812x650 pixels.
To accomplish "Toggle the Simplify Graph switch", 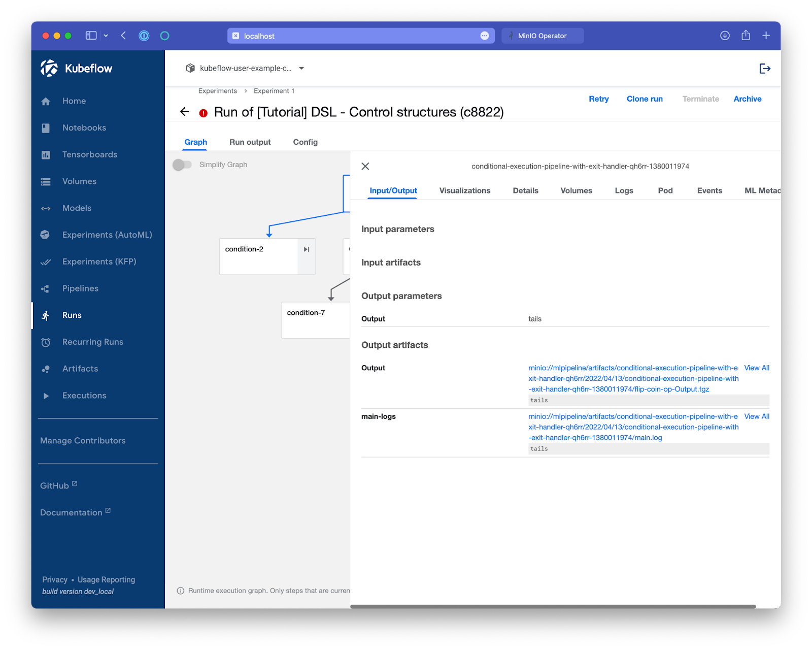I will 182,165.
